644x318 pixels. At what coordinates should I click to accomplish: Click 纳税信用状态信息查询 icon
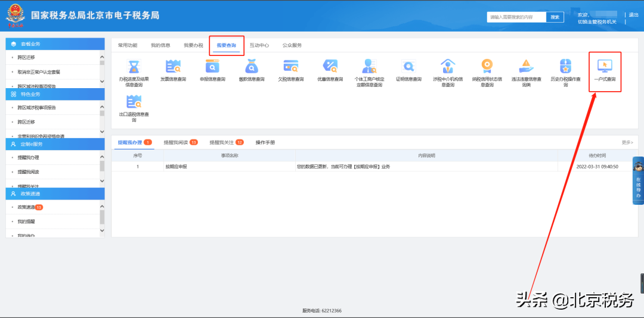point(487,66)
